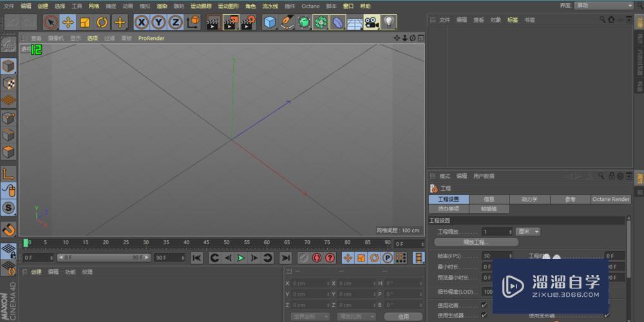Go to start of animation
Image resolution: width=644 pixels, height=322 pixels.
coord(196,258)
